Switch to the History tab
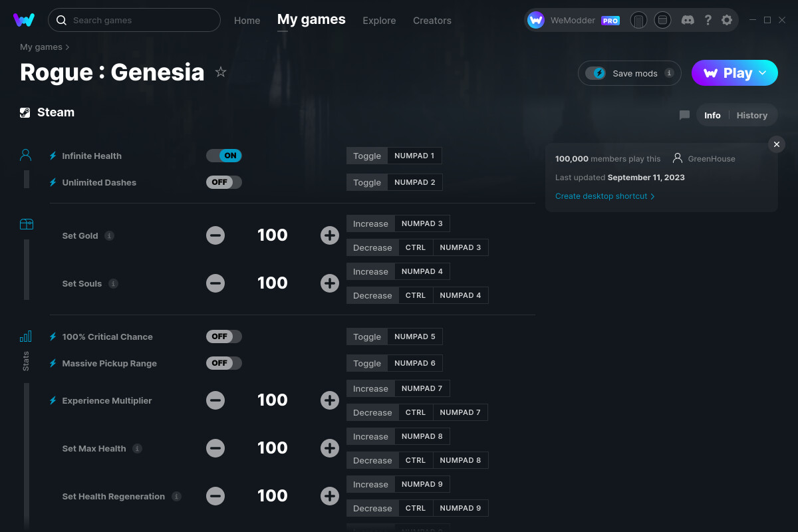The width and height of the screenshot is (798, 532). click(x=751, y=115)
